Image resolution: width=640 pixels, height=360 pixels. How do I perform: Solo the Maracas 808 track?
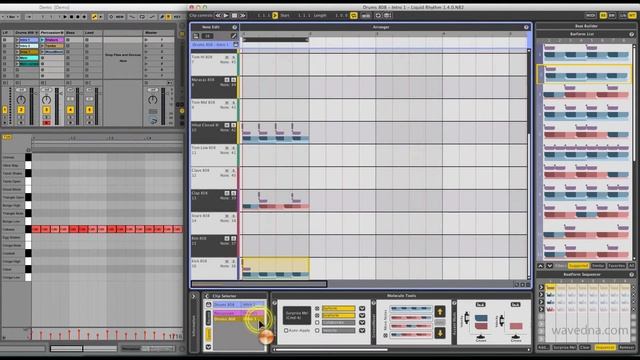tap(233, 80)
